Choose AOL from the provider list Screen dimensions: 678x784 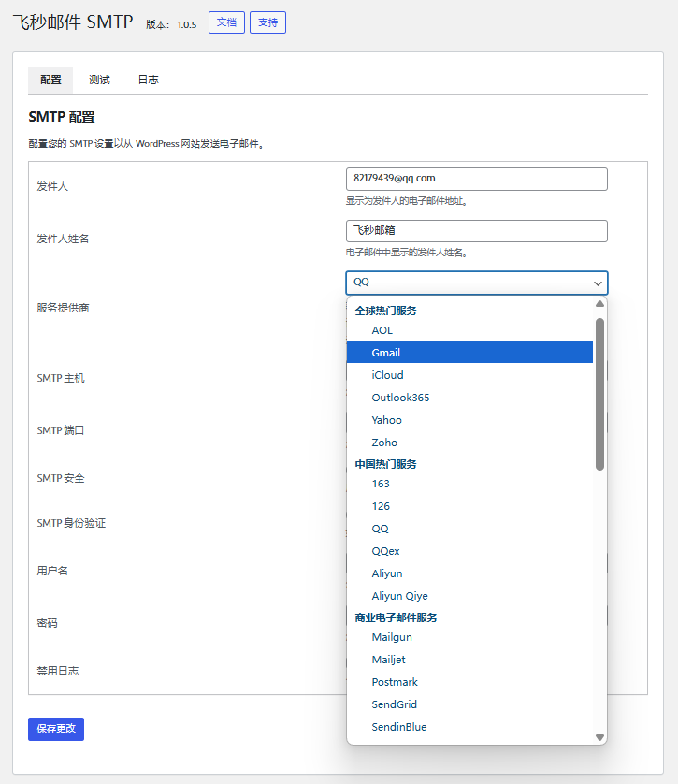pyautogui.click(x=469, y=330)
